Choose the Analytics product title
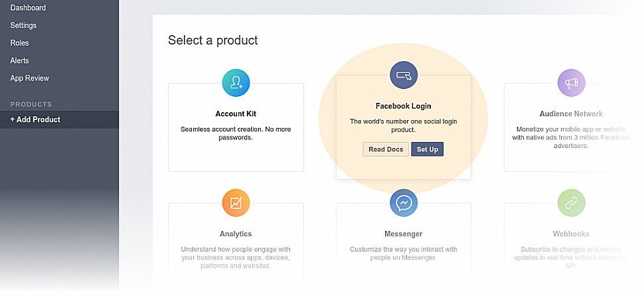Viewport: 644px width, 296px height. [x=236, y=234]
